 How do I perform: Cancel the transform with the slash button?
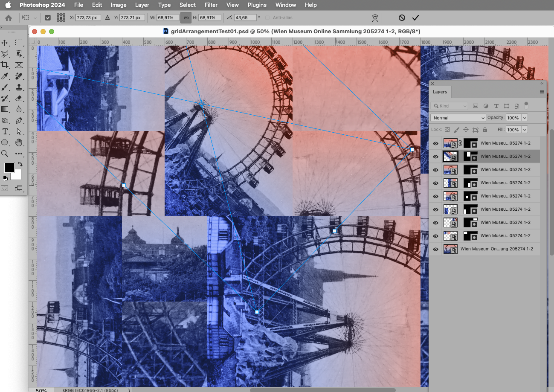401,17
